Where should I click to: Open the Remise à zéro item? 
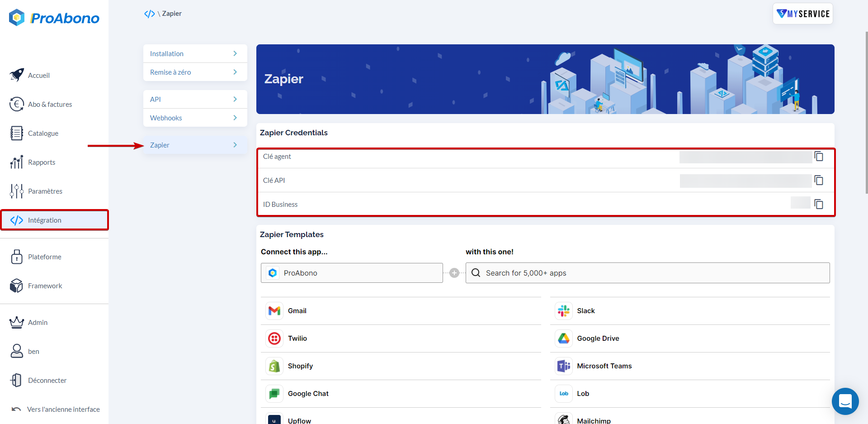click(195, 72)
